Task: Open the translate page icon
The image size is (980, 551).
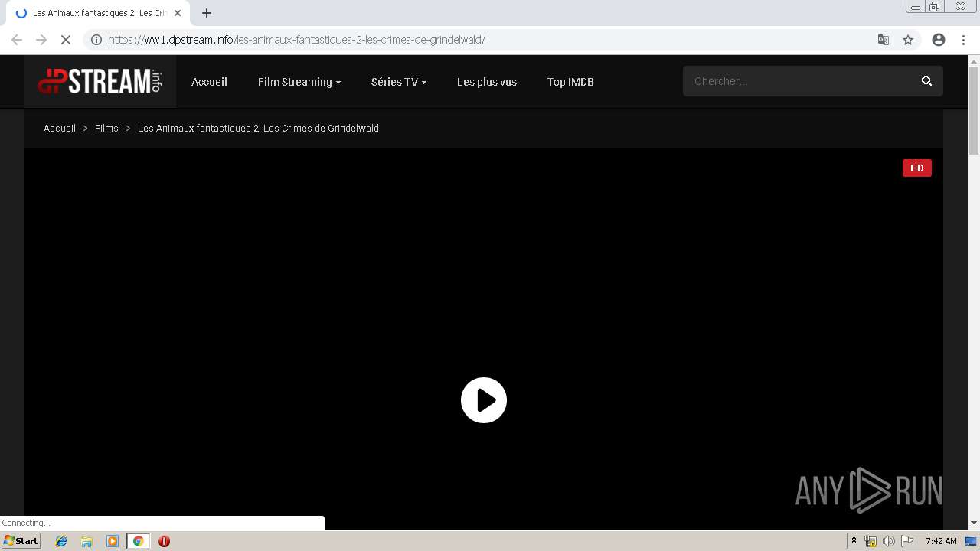Action: point(884,40)
